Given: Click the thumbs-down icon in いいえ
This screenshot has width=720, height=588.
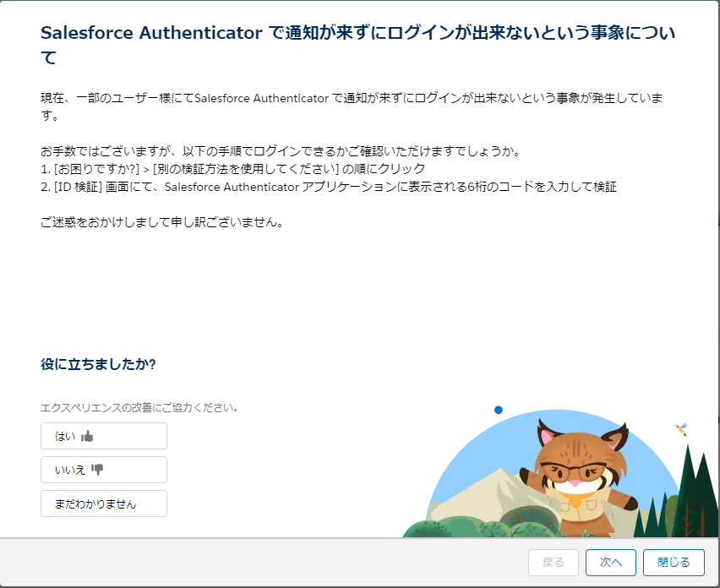Looking at the screenshot, I should click(97, 469).
